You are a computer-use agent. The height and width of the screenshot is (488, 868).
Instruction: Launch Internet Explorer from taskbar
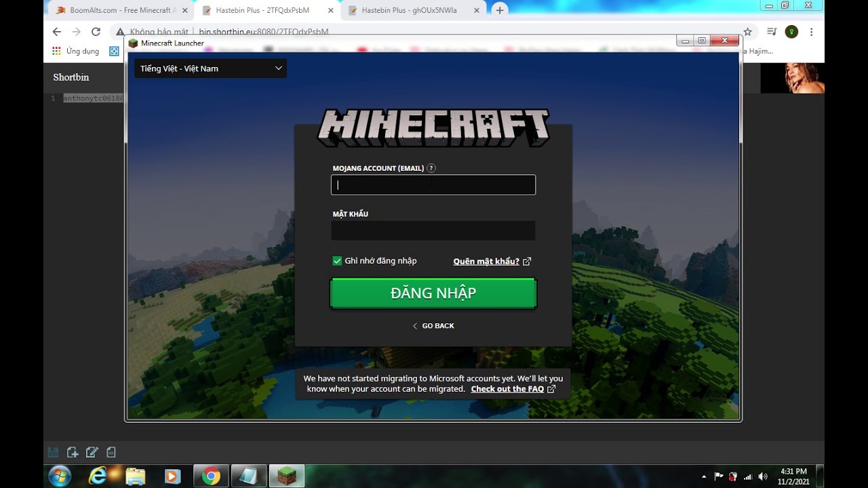98,476
